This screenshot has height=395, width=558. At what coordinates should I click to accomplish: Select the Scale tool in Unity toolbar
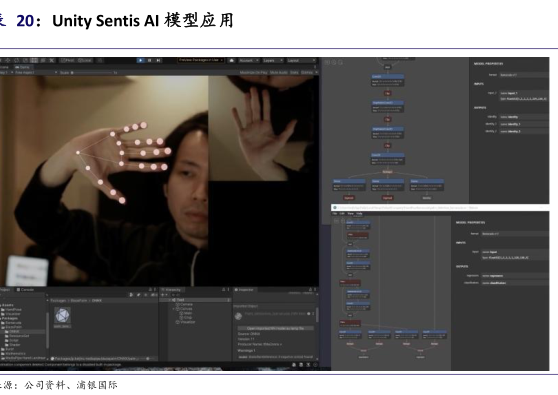[26, 60]
